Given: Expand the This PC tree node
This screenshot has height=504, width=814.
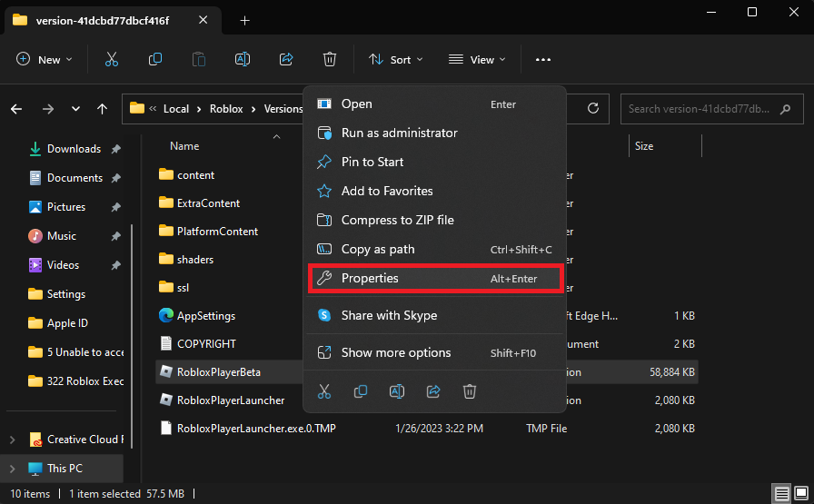Looking at the screenshot, I should pyautogui.click(x=12, y=469).
